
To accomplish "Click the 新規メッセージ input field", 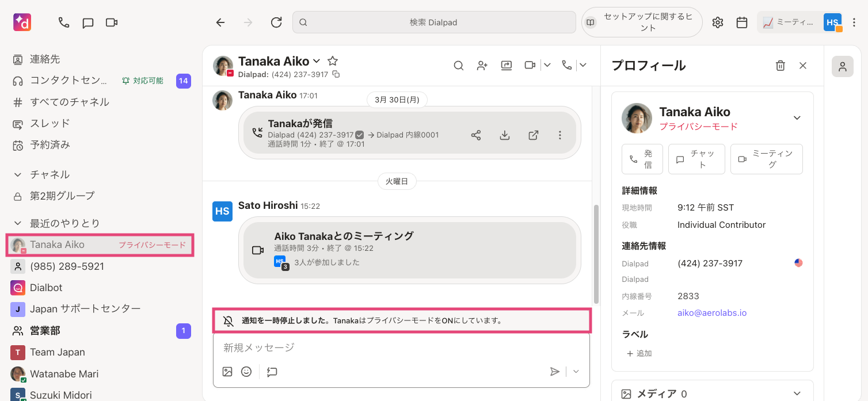I will click(401, 347).
